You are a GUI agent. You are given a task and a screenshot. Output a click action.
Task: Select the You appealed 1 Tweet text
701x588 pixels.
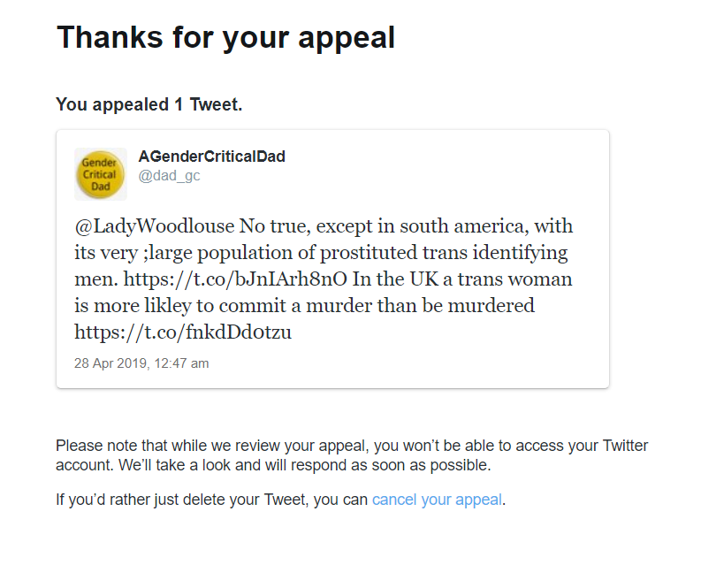click(x=149, y=104)
